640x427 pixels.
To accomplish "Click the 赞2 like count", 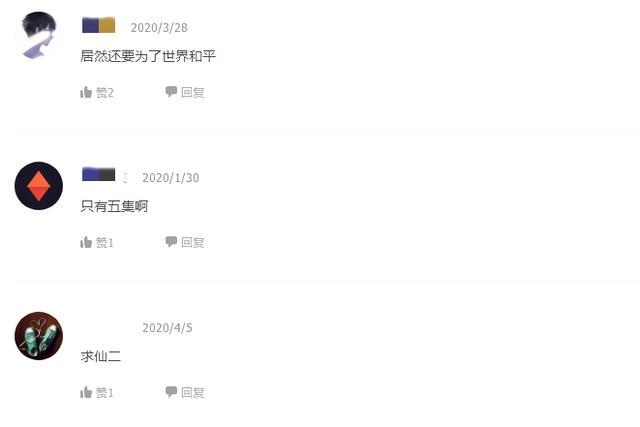I will coord(105,93).
